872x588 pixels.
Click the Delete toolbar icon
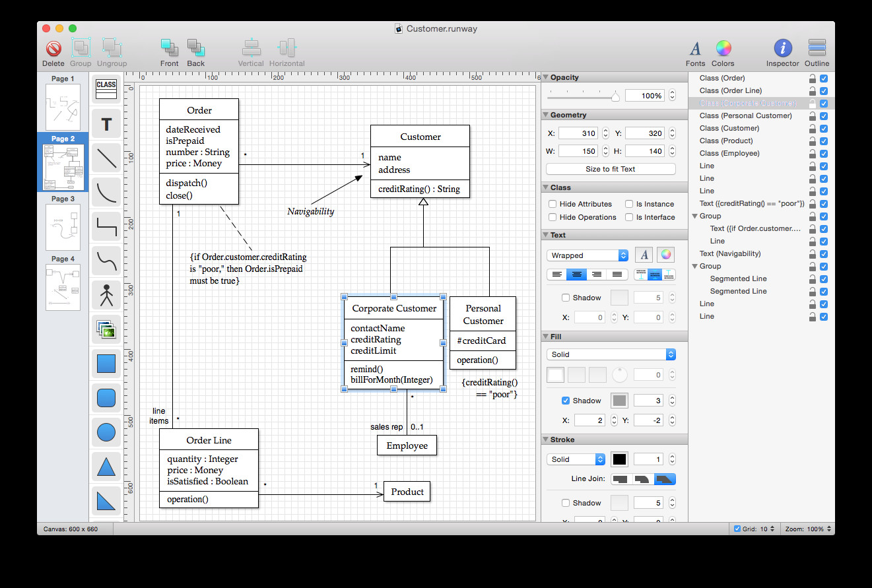click(53, 48)
